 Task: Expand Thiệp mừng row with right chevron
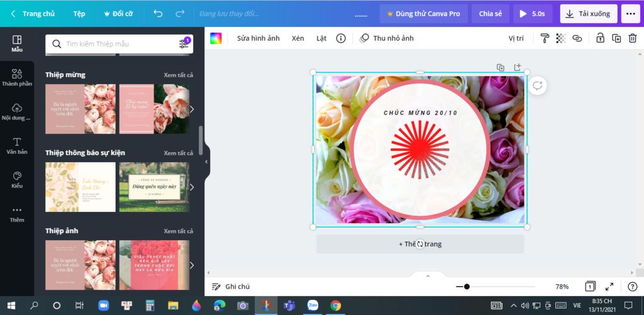(191, 109)
